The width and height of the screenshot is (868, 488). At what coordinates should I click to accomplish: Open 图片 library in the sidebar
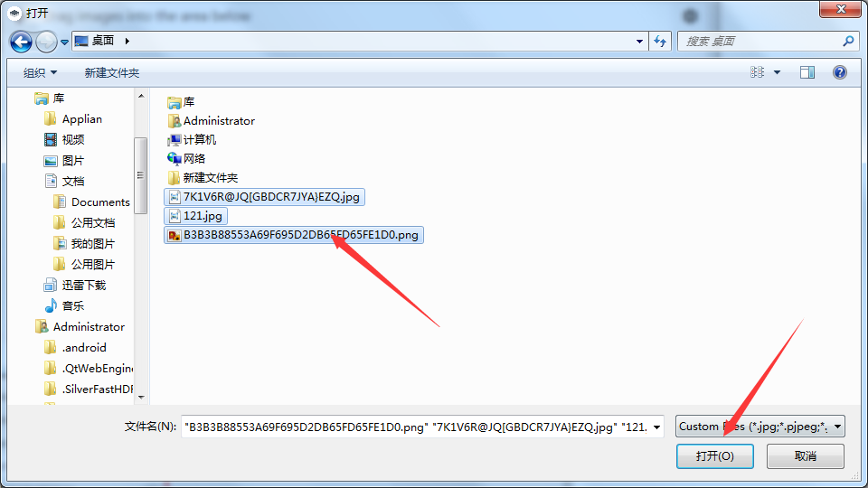click(x=64, y=161)
